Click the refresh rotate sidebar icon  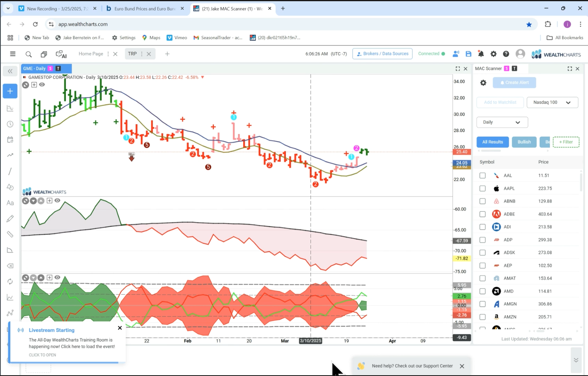[x=10, y=281]
